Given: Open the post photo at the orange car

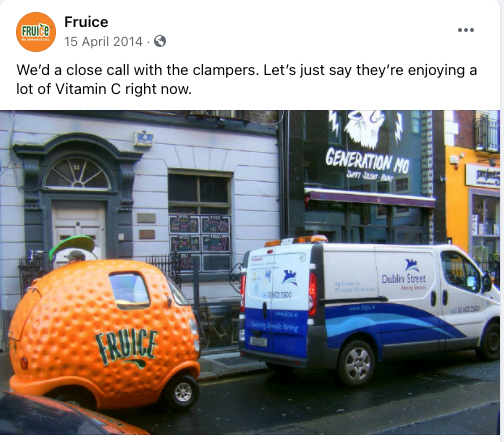Looking at the screenshot, I should click(104, 333).
